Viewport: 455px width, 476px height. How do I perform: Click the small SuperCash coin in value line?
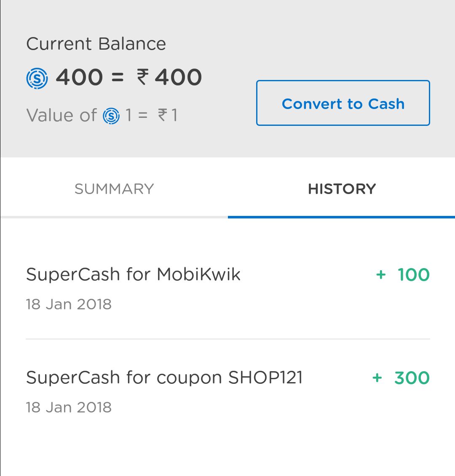tap(111, 116)
